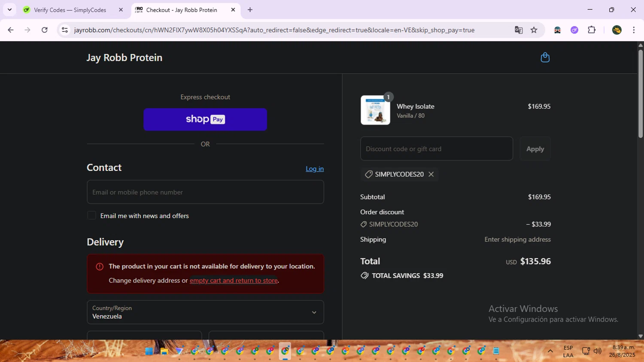Click the Log in link
644x362 pixels.
pos(315,169)
